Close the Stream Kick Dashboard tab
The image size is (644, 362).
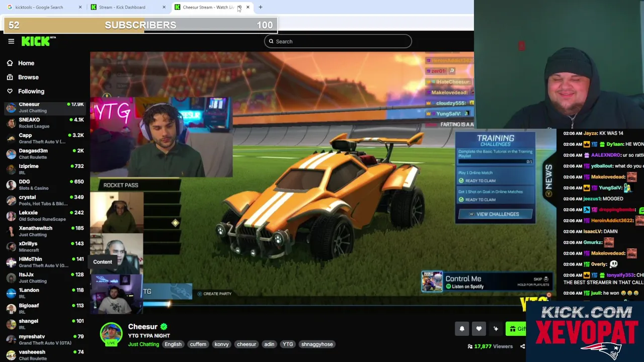click(164, 7)
